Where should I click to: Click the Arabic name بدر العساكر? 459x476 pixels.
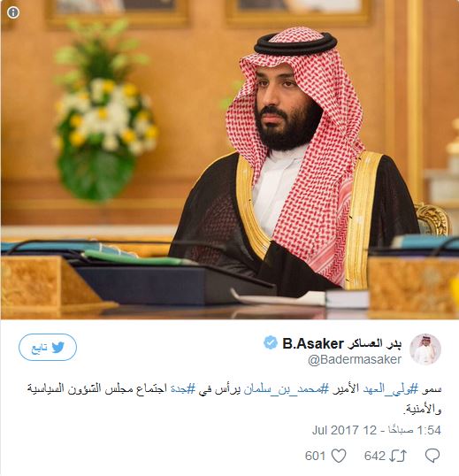coord(375,343)
